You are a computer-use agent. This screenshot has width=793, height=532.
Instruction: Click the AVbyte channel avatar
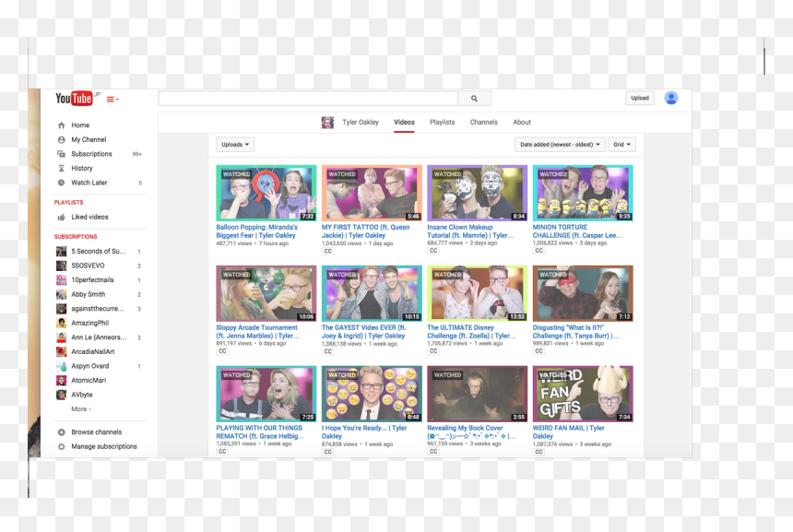[x=61, y=395]
